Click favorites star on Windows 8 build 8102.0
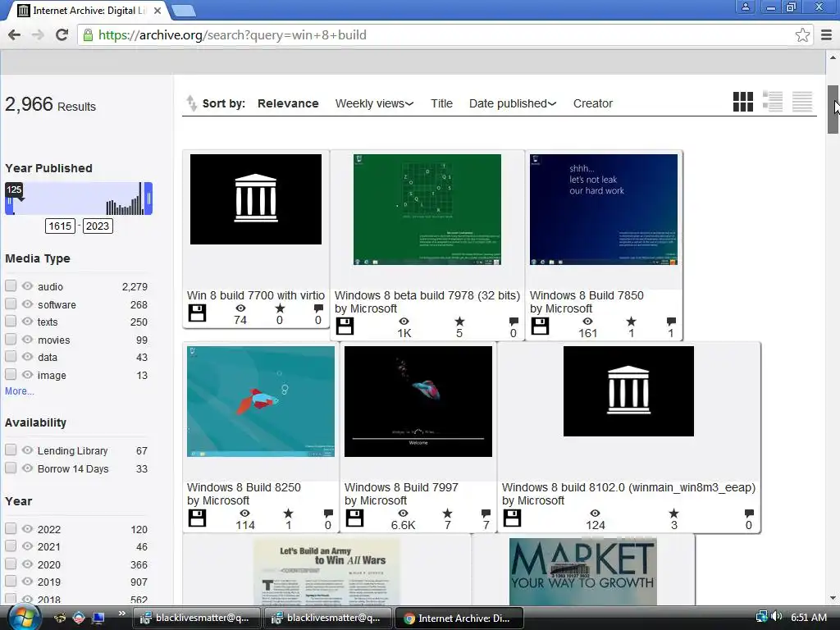 [x=674, y=514]
